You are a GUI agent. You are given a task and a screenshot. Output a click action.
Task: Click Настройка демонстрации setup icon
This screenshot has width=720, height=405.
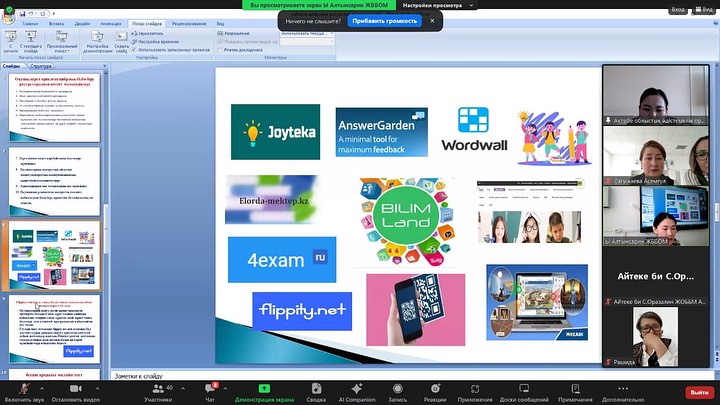97,42
